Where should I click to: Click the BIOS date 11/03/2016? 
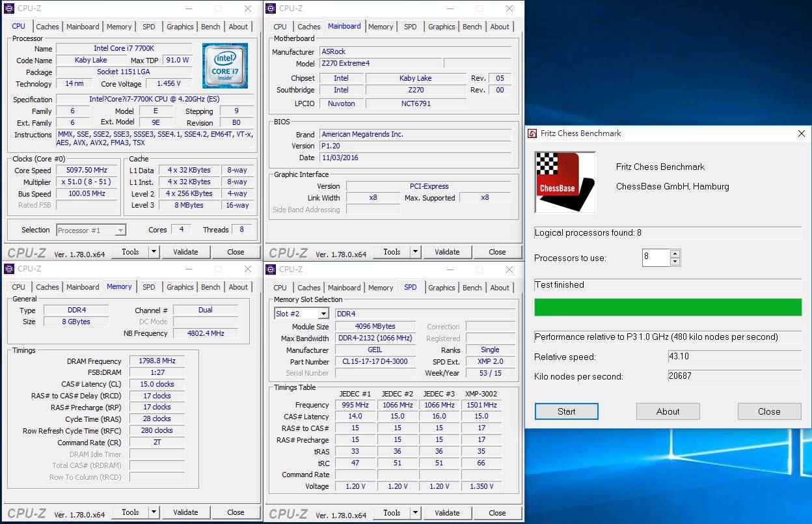coord(415,158)
